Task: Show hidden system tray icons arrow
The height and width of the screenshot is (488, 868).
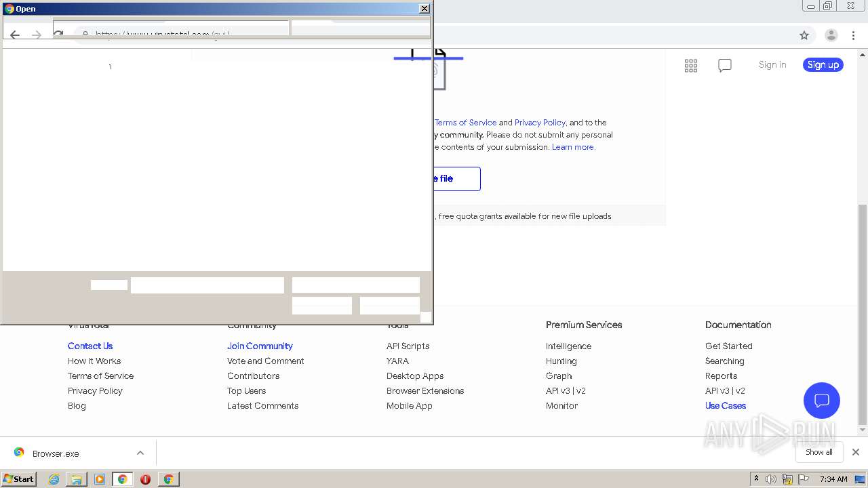Action: 756,479
